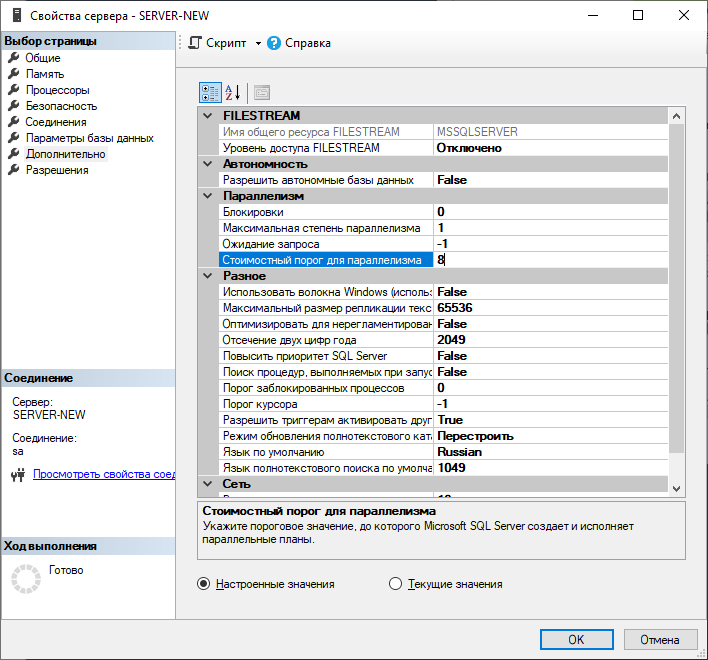The height and width of the screenshot is (660, 708).
Task: Click the connection properties plug icon
Action: (18, 474)
